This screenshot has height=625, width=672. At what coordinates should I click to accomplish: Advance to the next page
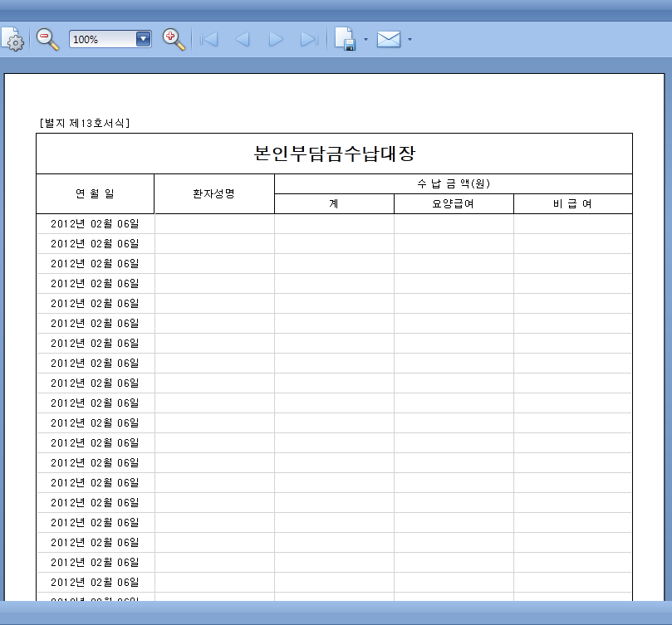click(276, 39)
